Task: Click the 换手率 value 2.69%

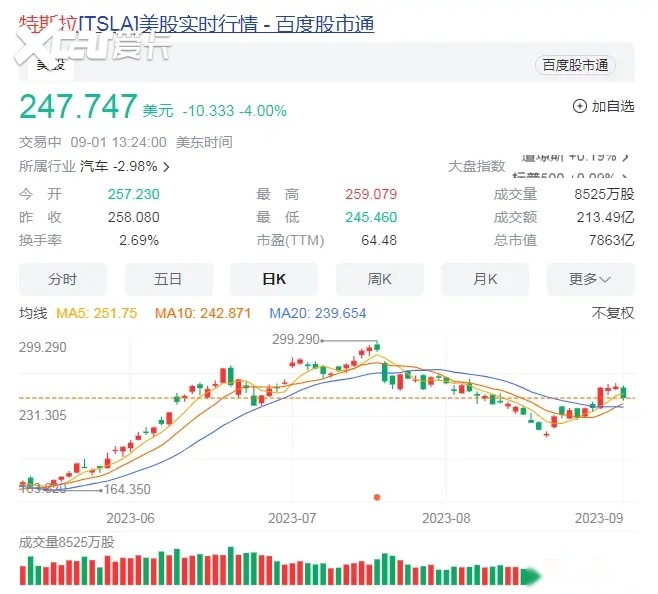Action: point(139,241)
